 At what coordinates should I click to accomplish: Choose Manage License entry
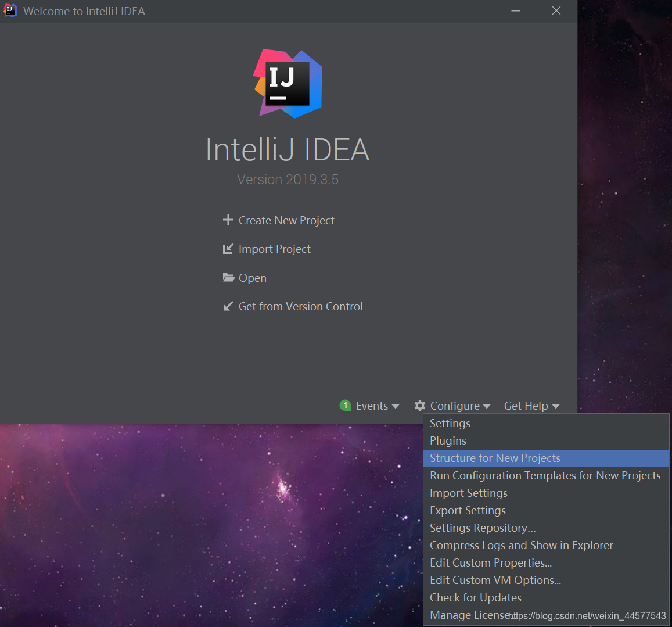[x=546, y=615]
